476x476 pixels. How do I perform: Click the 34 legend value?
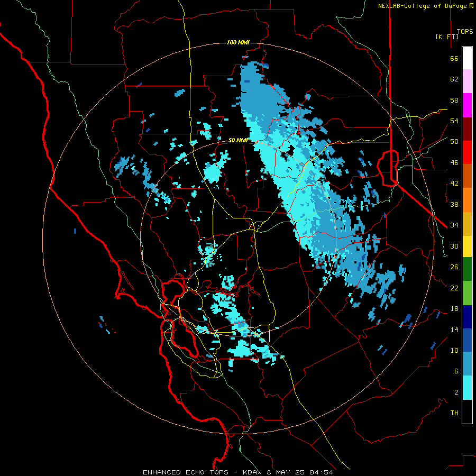(x=454, y=225)
